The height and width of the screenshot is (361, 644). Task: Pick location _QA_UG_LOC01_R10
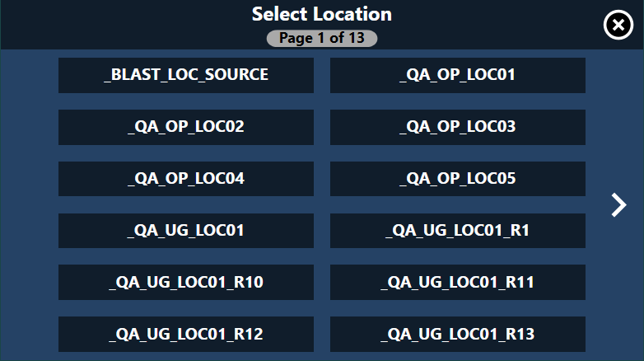186,282
